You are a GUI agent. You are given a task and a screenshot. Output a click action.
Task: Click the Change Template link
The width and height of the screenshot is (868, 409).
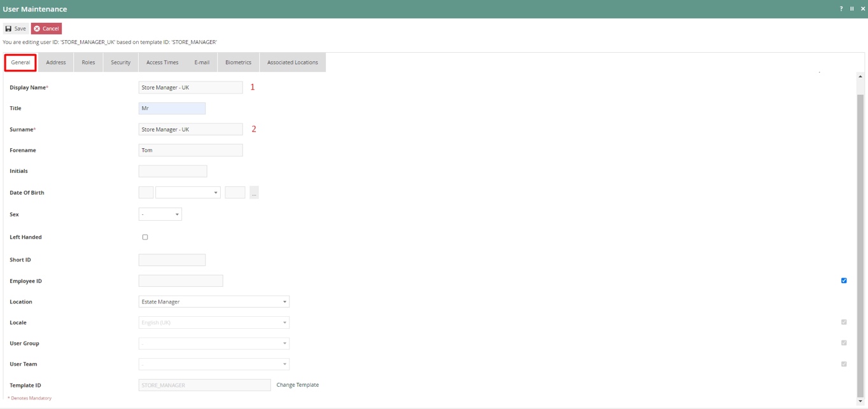click(x=297, y=385)
